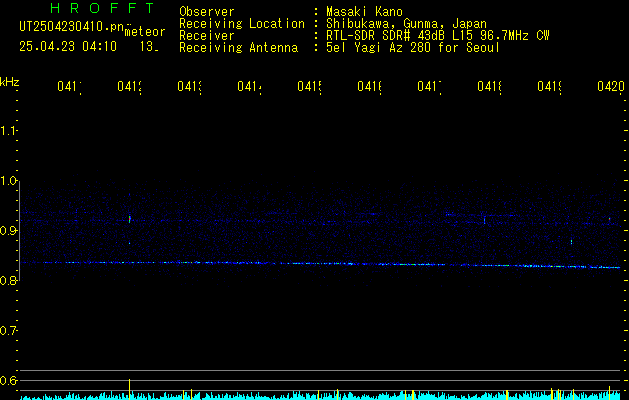Screen dimensions: 629x400
Task: Click the Receiving Antenna label
Action: tap(238, 48)
